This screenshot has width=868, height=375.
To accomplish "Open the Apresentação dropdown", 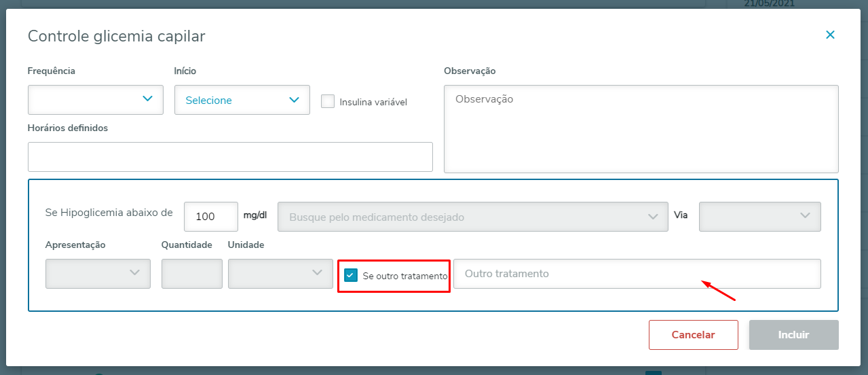I will tap(98, 273).
